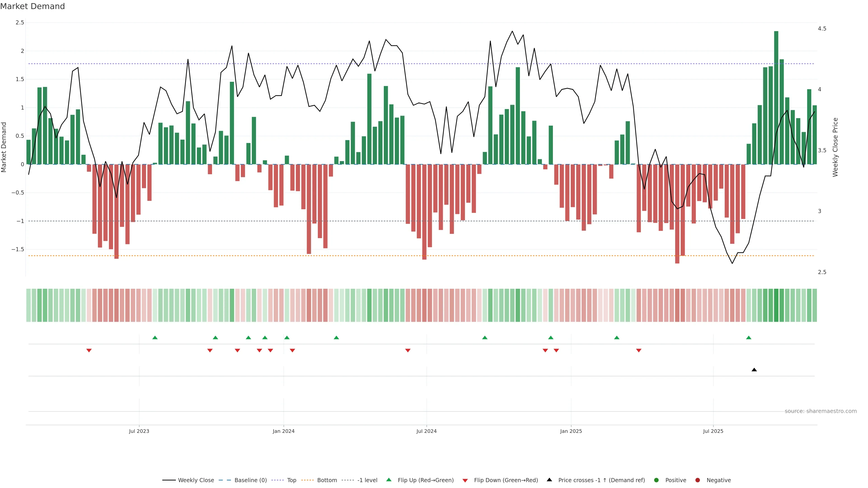Click the source: sharemaestro.com text
The width and height of the screenshot is (868, 488).
coord(821,411)
